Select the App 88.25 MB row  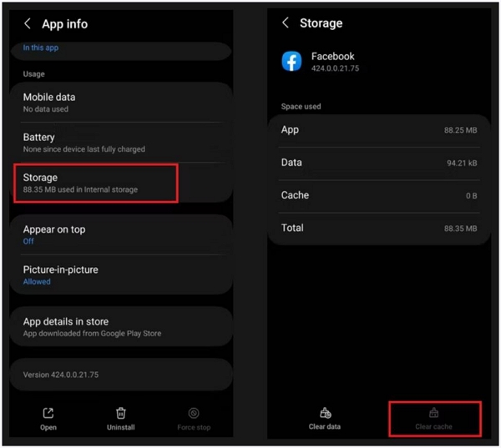point(379,130)
